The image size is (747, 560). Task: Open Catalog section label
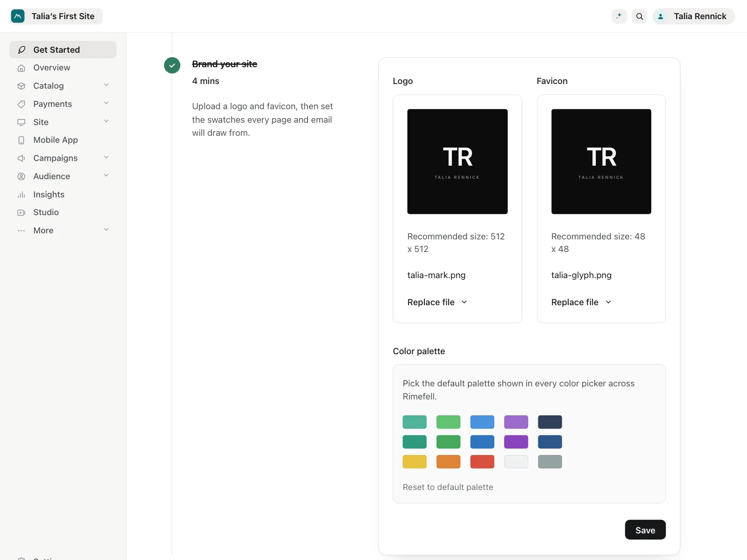click(49, 86)
